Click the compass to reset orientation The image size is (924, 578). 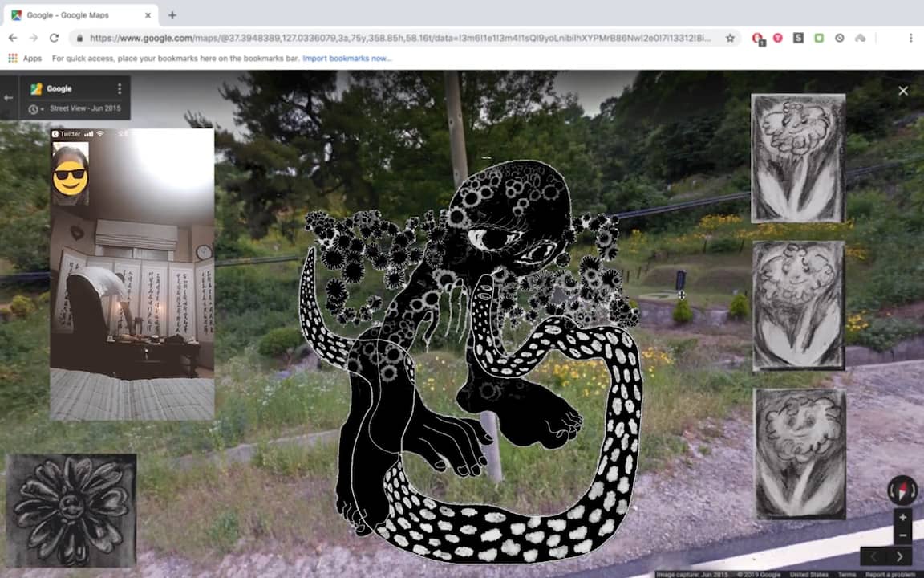[x=902, y=490]
